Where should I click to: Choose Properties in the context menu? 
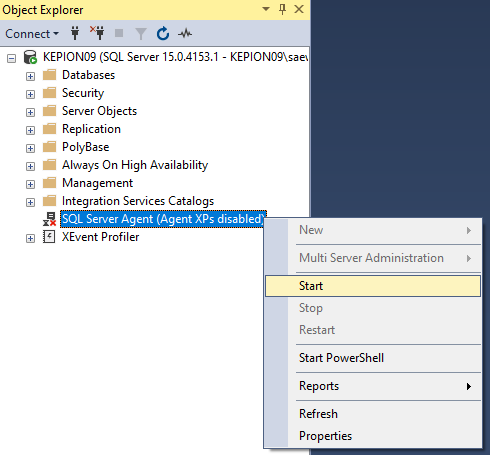click(373, 436)
